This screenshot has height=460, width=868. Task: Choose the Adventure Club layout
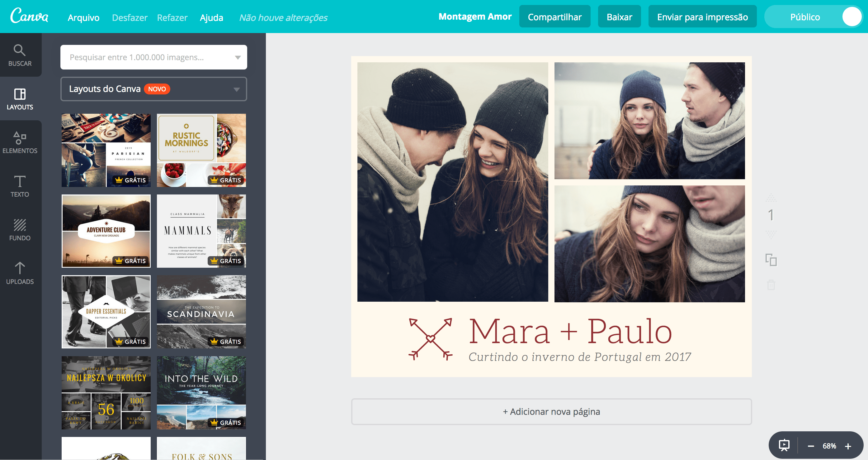(106, 231)
